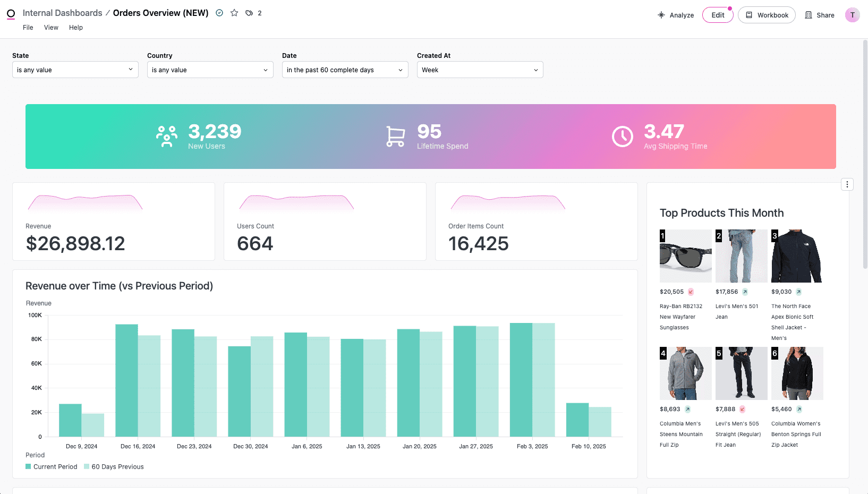This screenshot has height=494, width=868.
Task: Open the three-dot menu on Top Products panel
Action: [x=847, y=184]
